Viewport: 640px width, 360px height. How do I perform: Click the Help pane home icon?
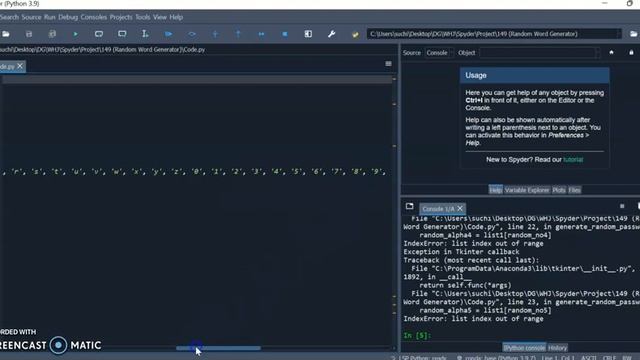pyautogui.click(x=611, y=52)
